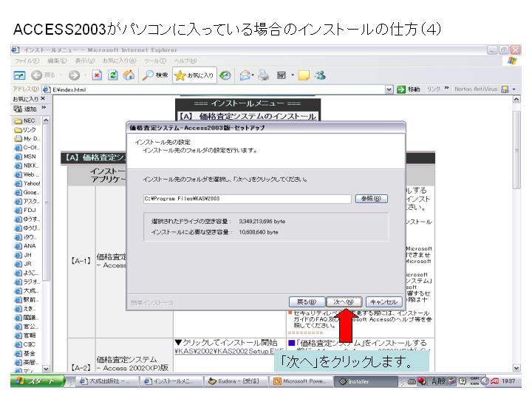
Task: Click the Messenger people icon
Action: click(x=320, y=75)
